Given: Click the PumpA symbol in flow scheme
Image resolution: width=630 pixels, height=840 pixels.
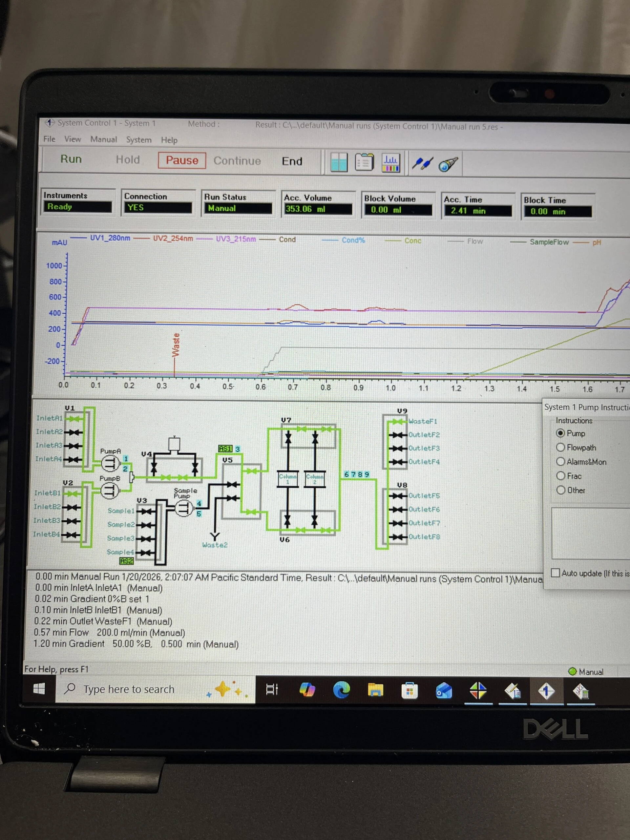Looking at the screenshot, I should tap(110, 463).
